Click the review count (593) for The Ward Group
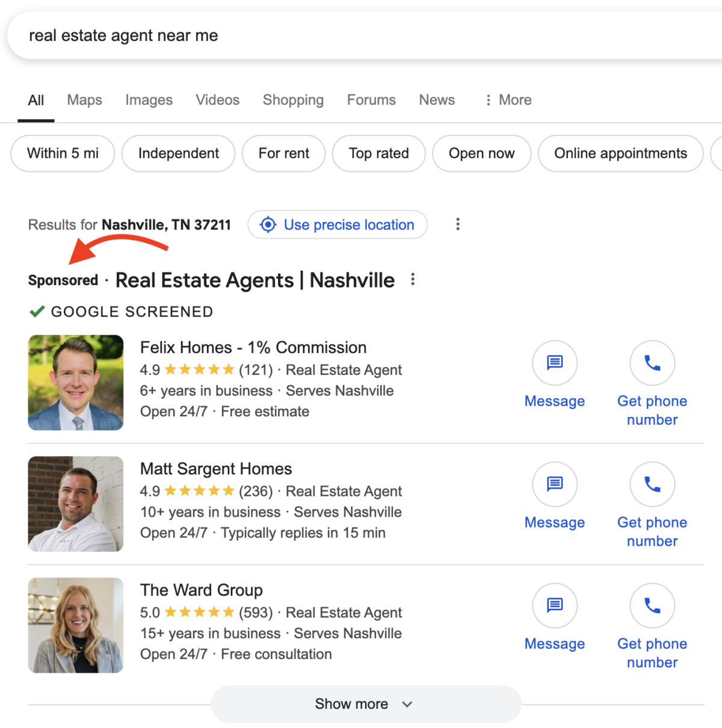 tap(256, 612)
